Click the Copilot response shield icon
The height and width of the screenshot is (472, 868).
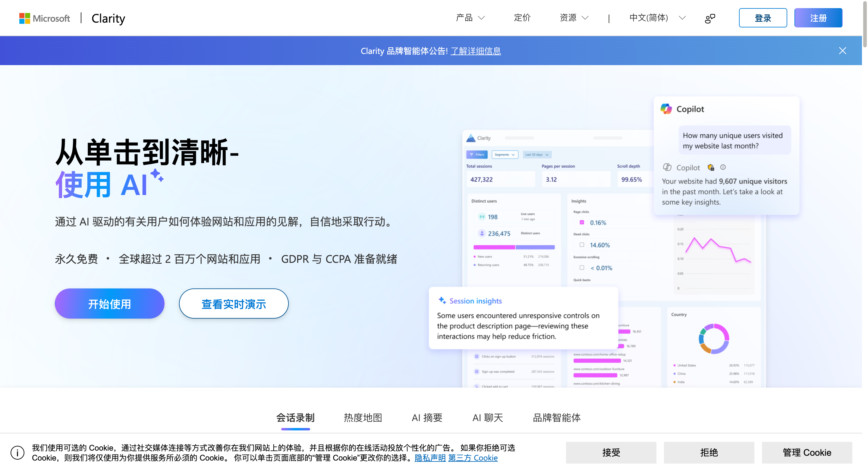711,168
